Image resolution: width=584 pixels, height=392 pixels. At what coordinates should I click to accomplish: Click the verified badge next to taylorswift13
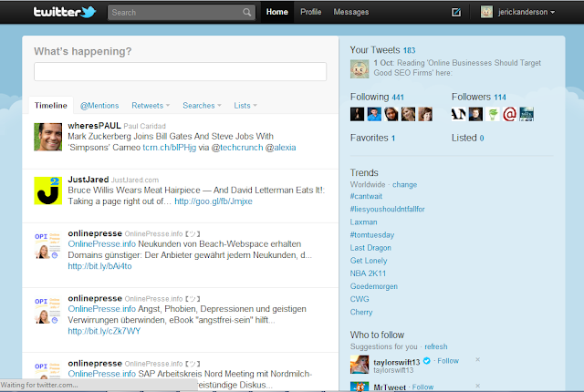pos(427,361)
